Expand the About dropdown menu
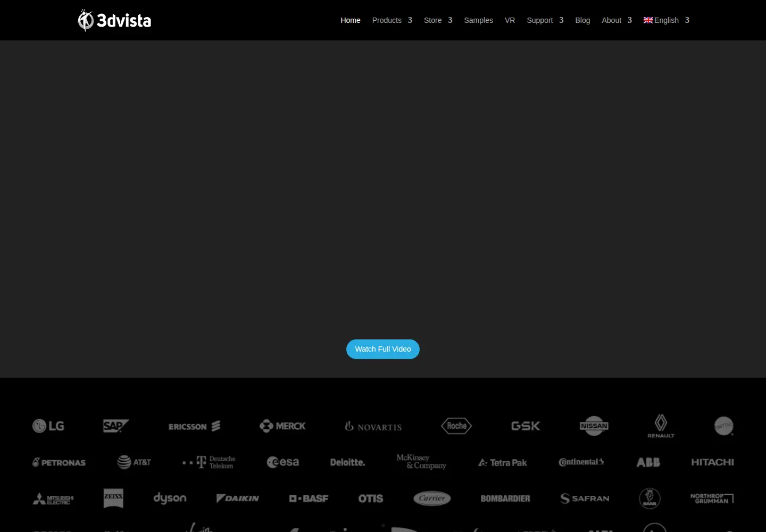 (x=617, y=20)
